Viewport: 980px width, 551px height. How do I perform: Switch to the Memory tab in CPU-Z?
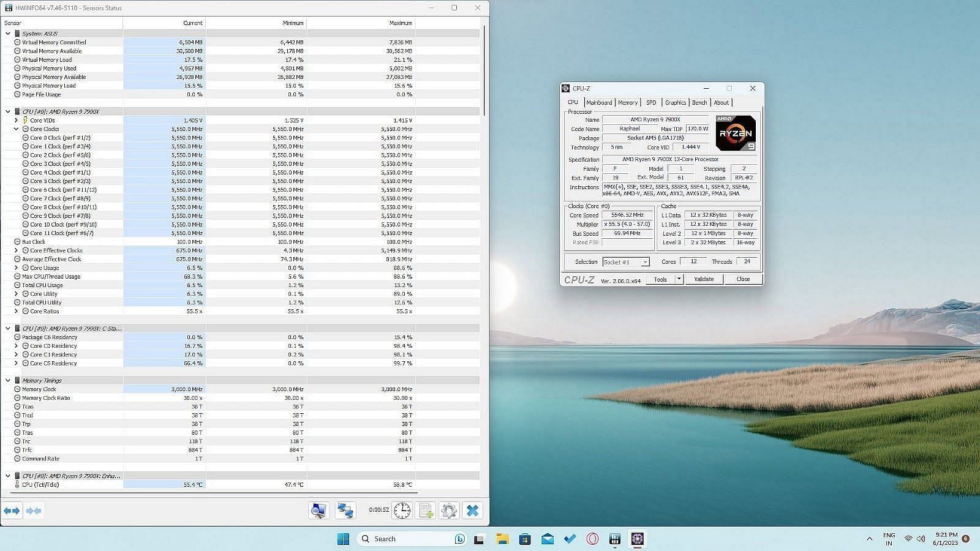[628, 103]
